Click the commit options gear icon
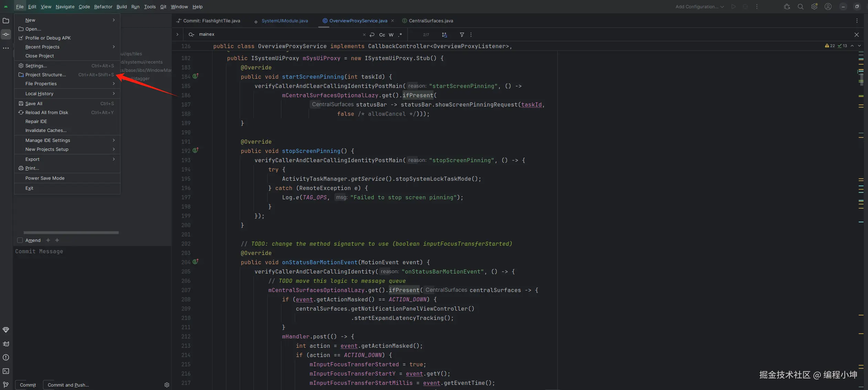Screen dimensions: 868x390 (x=167, y=385)
